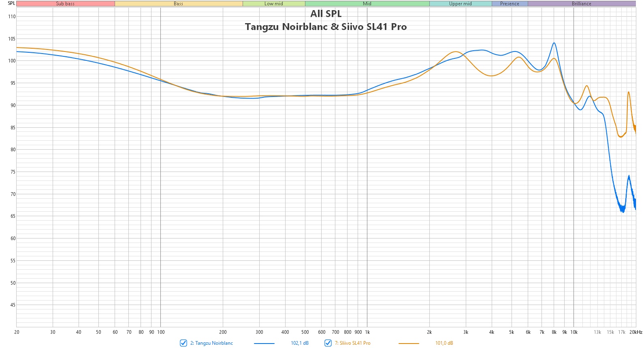This screenshot has height=348, width=644.
Task: Click the 300 frequency axis label
Action: [x=259, y=332]
